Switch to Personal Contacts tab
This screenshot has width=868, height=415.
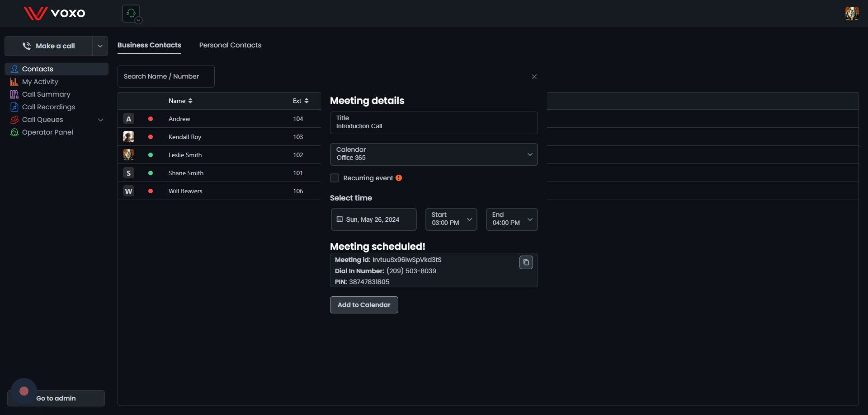[230, 45]
